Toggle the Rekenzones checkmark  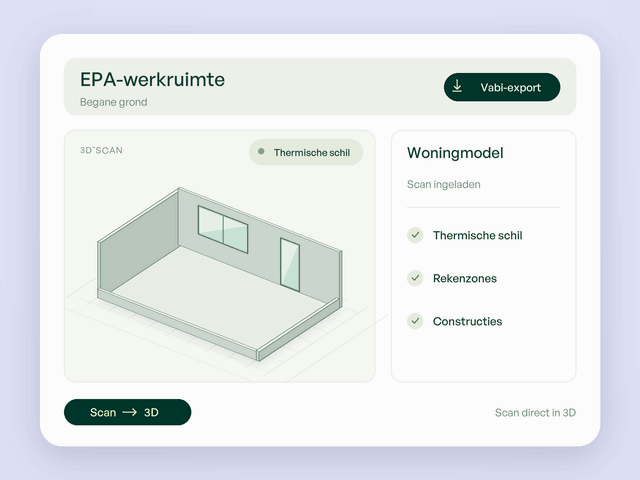pos(415,278)
